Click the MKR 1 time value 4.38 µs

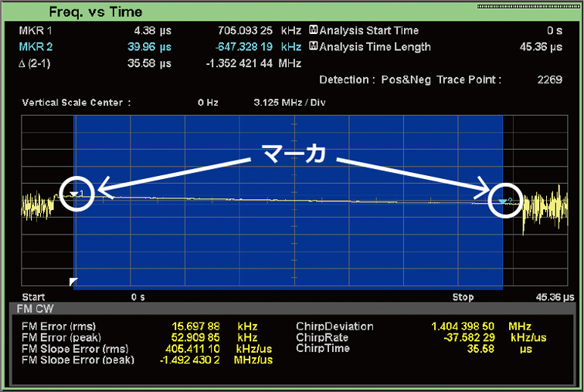click(x=153, y=31)
